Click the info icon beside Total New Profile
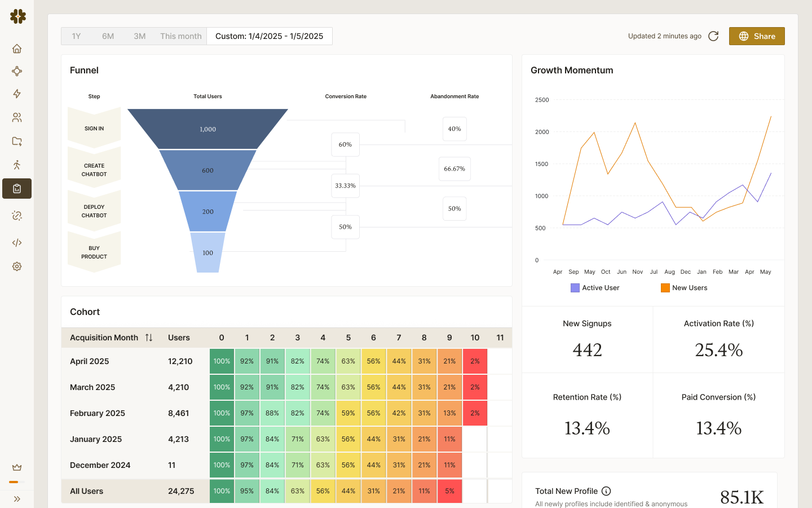The height and width of the screenshot is (508, 812). 606,491
